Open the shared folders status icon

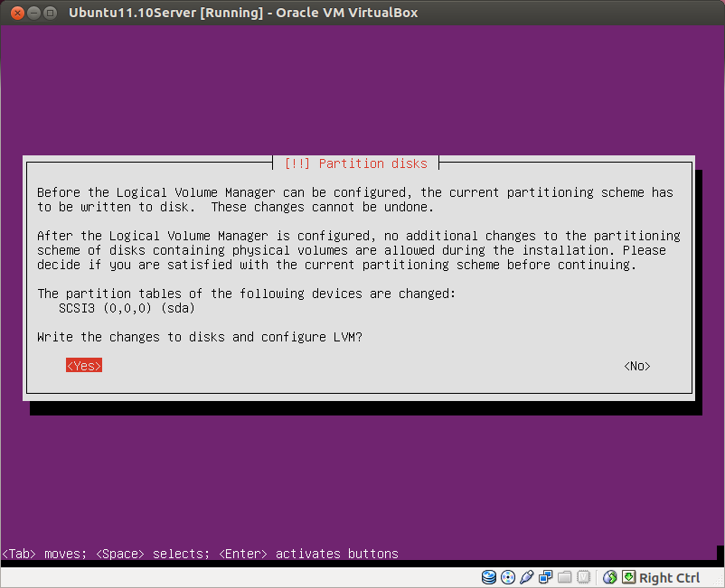click(564, 577)
